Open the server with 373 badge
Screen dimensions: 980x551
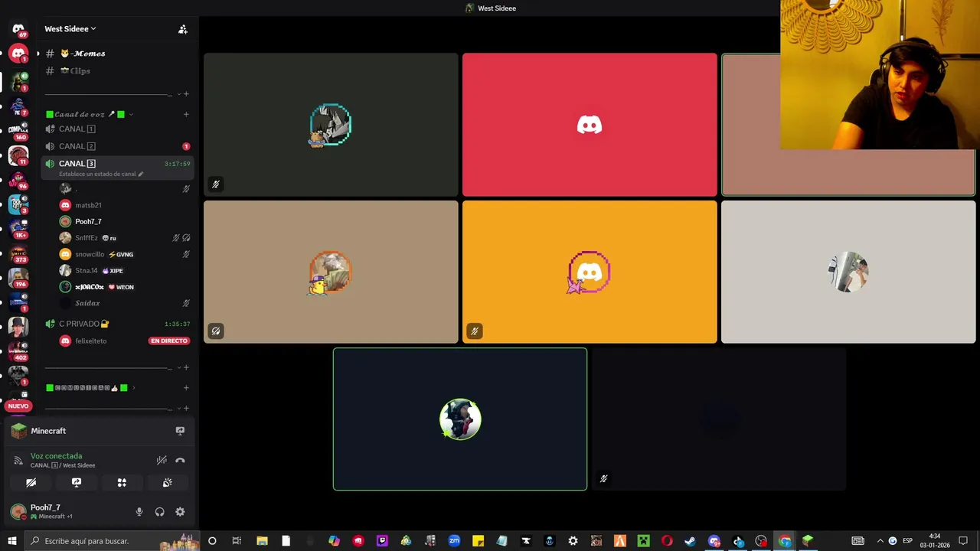click(18, 253)
